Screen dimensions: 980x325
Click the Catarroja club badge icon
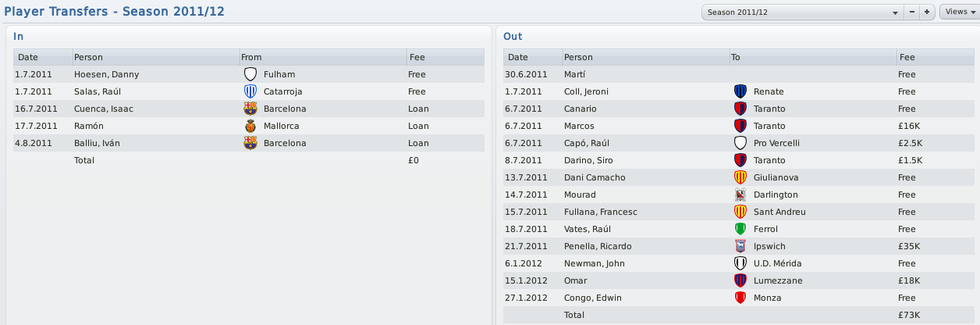(x=250, y=91)
